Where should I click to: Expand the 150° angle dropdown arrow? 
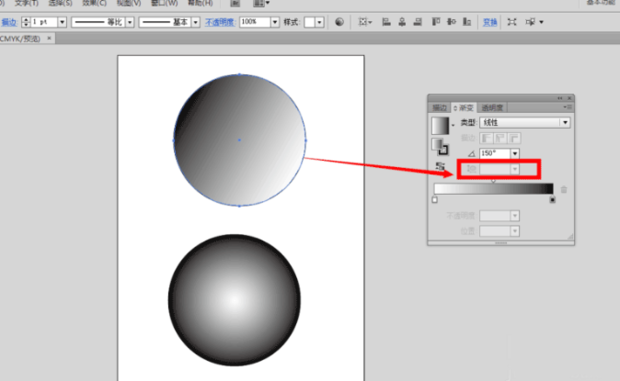(x=514, y=153)
